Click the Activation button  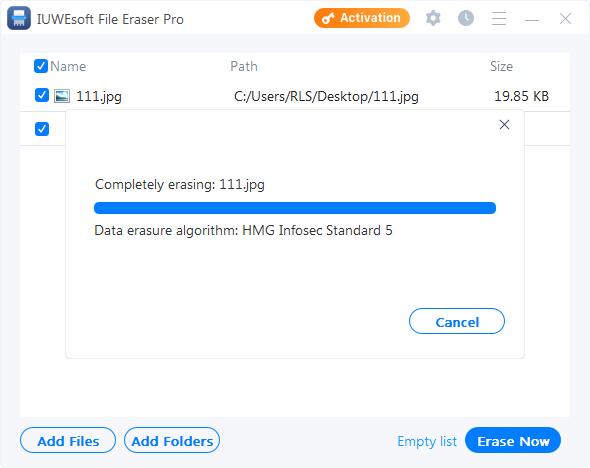click(362, 18)
